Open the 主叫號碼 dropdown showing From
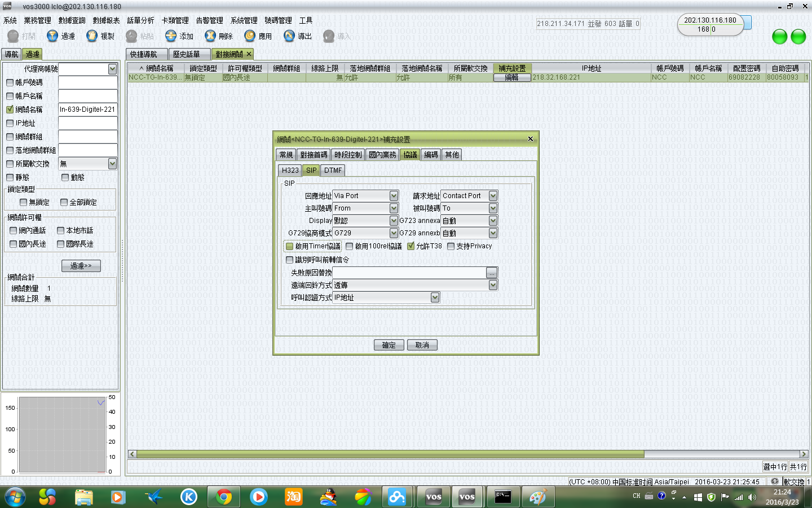812x508 pixels. coord(394,208)
